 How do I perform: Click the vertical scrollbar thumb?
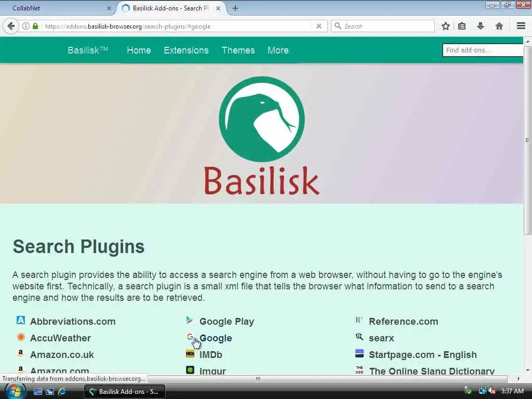[527, 140]
